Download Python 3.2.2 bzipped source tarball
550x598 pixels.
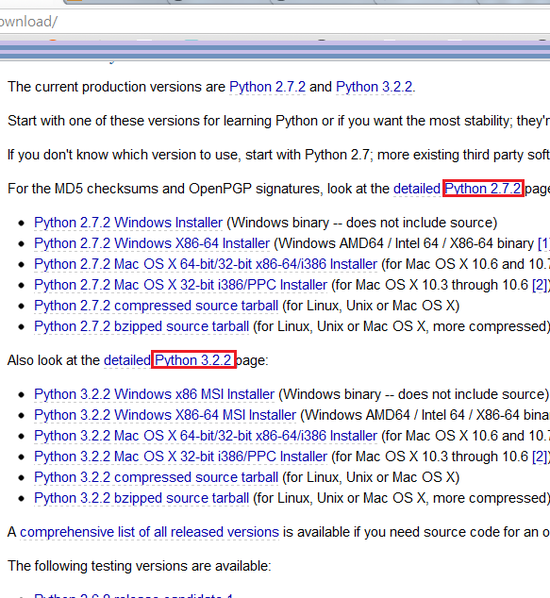142,498
